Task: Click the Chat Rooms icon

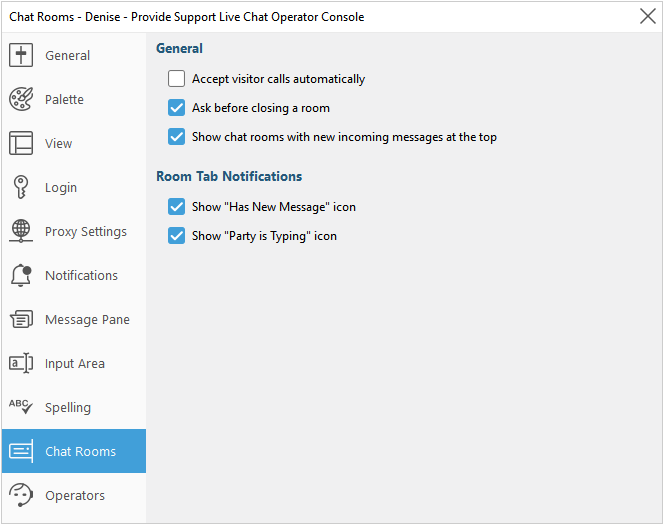Action: coord(21,451)
